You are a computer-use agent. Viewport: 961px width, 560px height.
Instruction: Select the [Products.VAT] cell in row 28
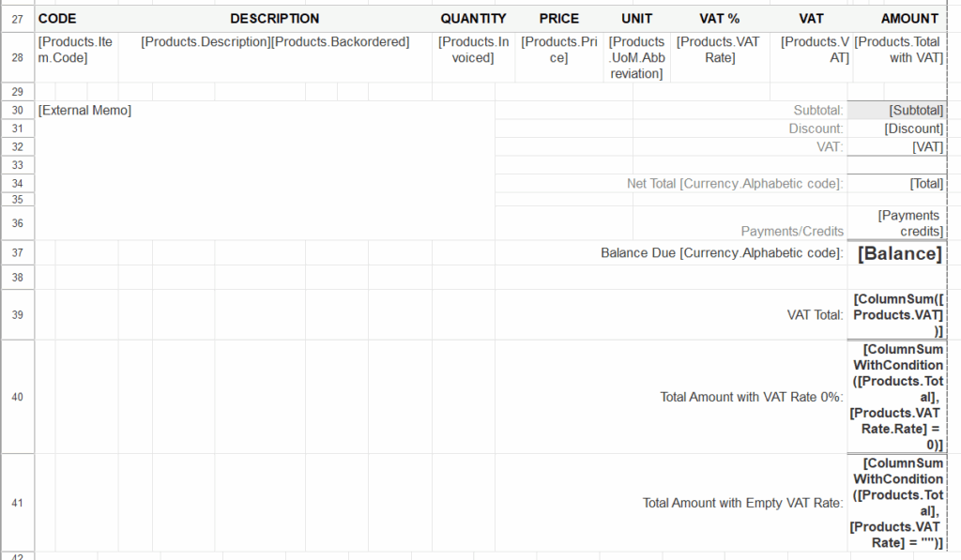811,57
